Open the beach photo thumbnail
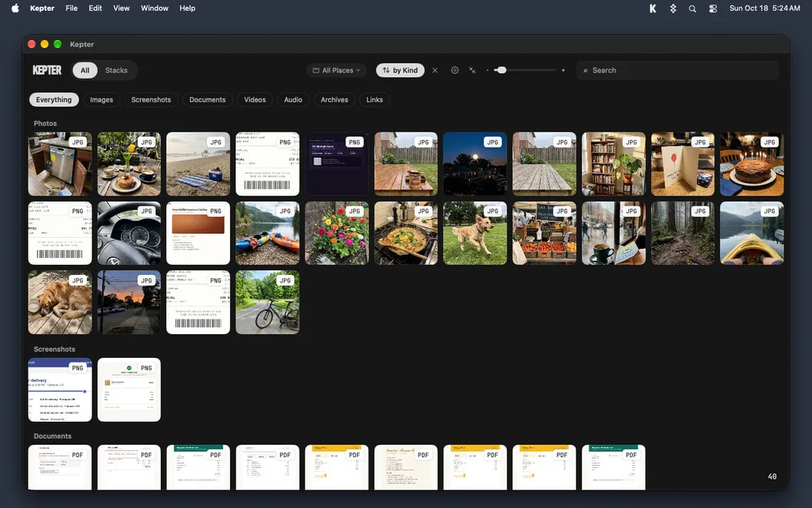This screenshot has width=812, height=508. [x=198, y=164]
